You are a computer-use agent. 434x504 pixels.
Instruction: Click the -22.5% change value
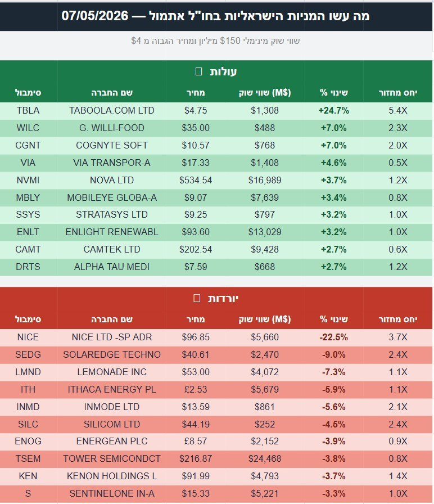click(x=333, y=337)
